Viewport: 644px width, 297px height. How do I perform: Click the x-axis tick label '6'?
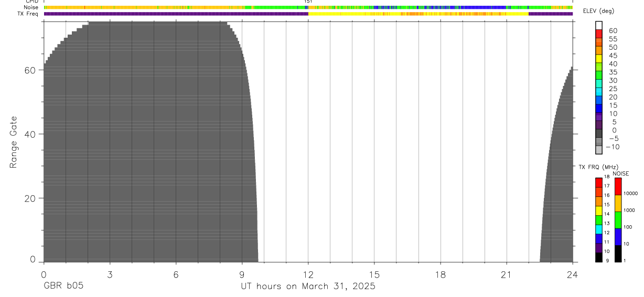[x=176, y=274]
